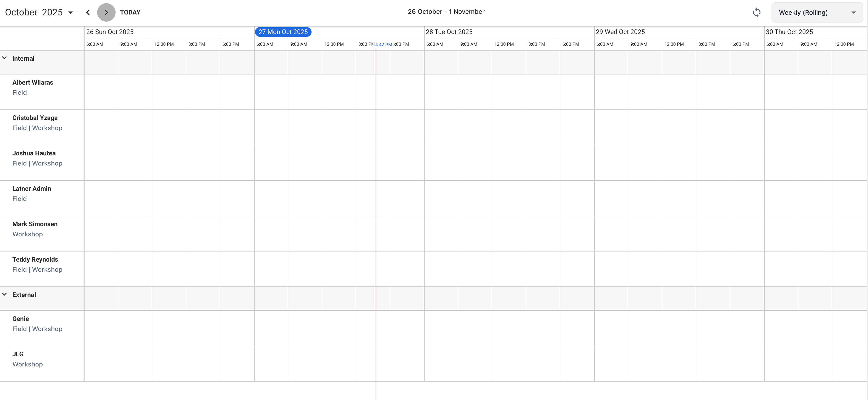Viewport: 868px width, 400px height.
Task: Select JLG Workshop resource
Action: (x=18, y=354)
